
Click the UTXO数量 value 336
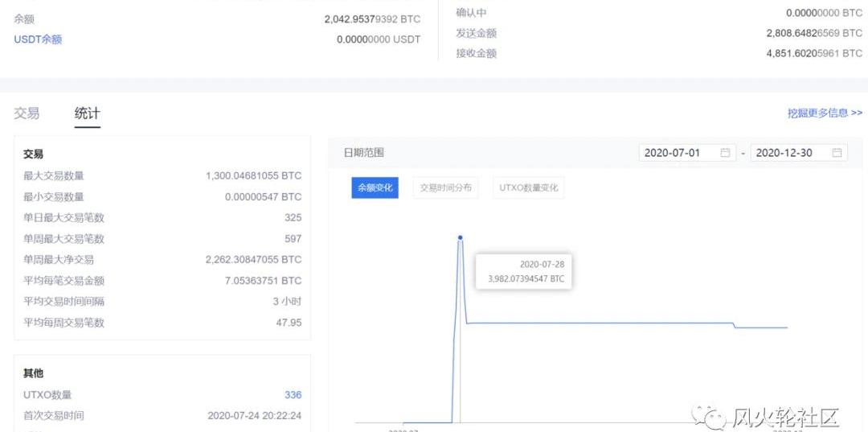click(293, 395)
